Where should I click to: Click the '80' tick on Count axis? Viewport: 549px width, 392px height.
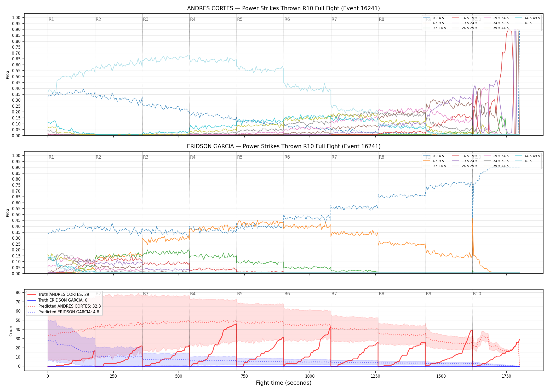(18, 293)
